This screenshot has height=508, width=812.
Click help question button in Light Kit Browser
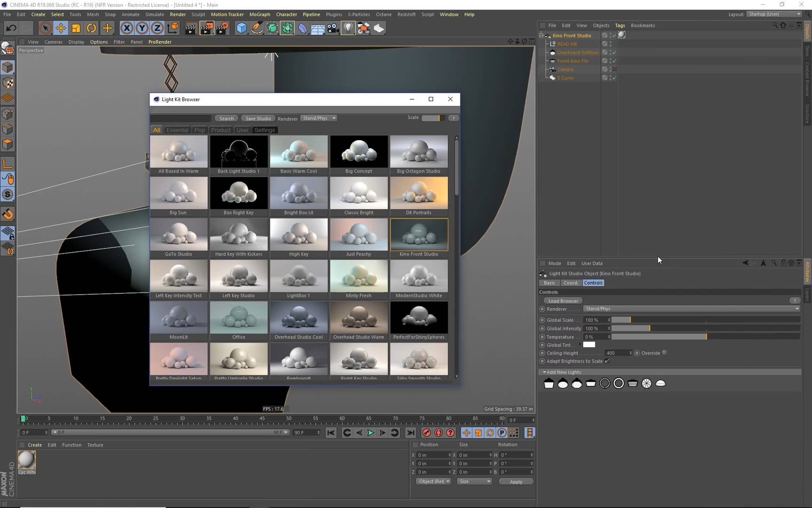pos(453,118)
